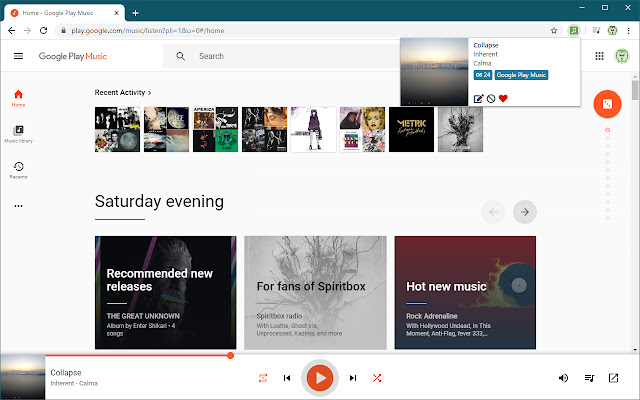Open the hamburger main menu
The width and height of the screenshot is (640, 400).
(x=18, y=57)
